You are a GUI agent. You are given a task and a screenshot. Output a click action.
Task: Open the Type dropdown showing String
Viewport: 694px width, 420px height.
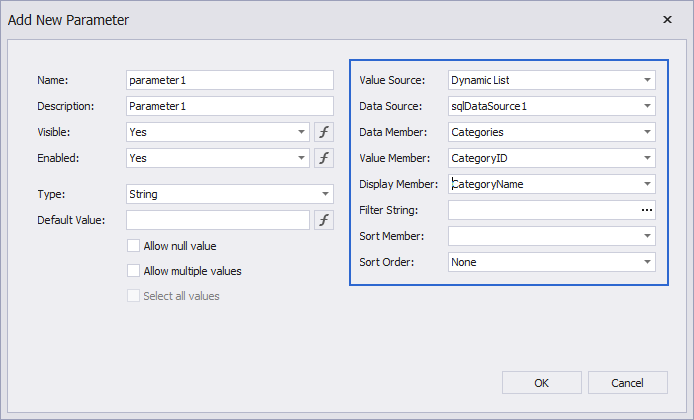(325, 194)
